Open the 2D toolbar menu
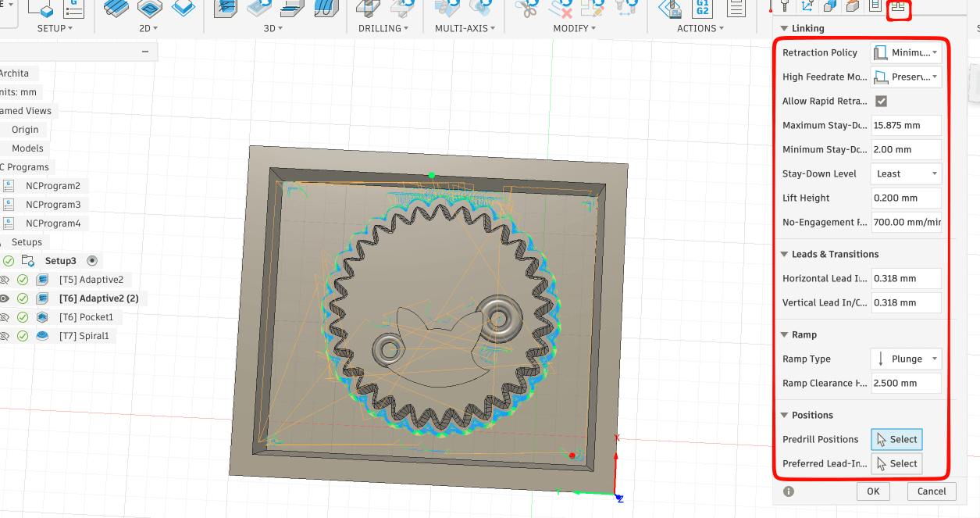This screenshot has width=980, height=518. (x=148, y=28)
